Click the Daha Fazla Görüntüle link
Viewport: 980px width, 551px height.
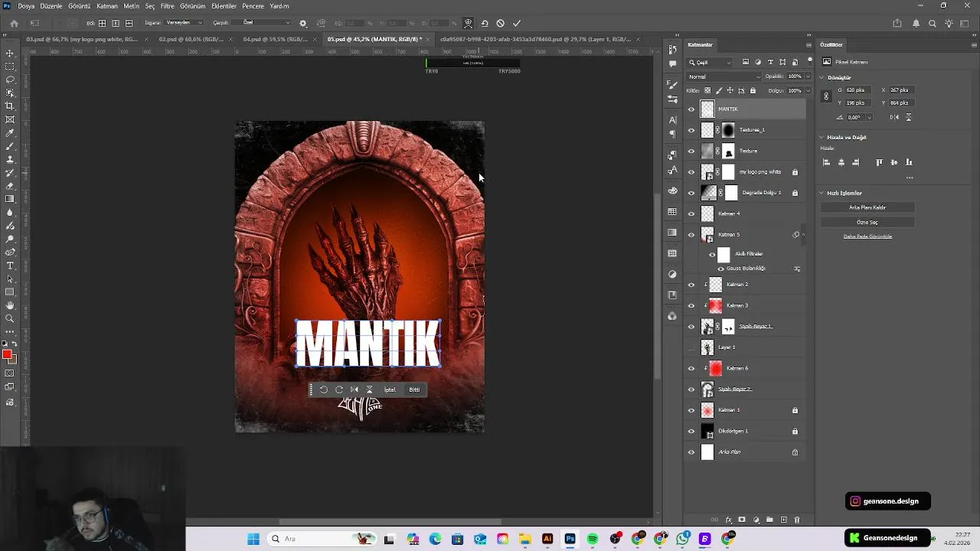(x=867, y=236)
